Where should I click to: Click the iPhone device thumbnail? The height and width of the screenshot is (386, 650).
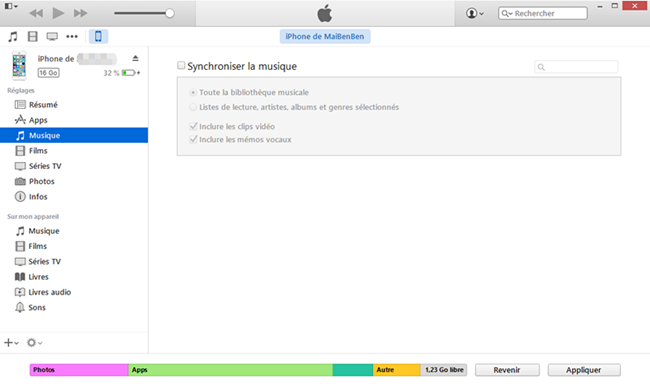[x=19, y=66]
